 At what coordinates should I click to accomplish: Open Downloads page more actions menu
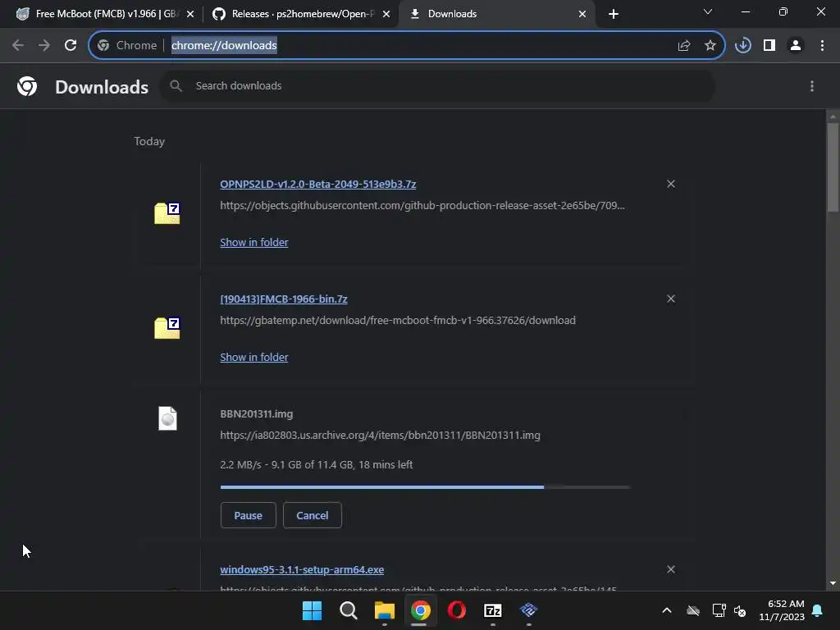pyautogui.click(x=812, y=86)
